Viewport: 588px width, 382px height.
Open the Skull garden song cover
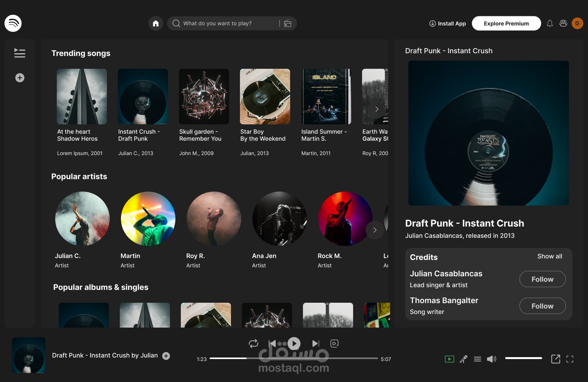(204, 96)
